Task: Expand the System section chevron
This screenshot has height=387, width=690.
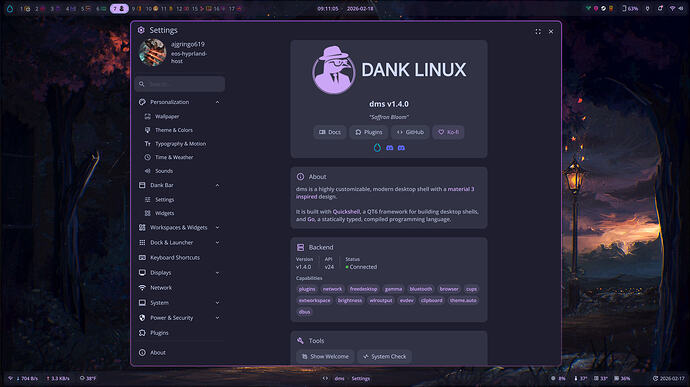Action: (x=217, y=303)
